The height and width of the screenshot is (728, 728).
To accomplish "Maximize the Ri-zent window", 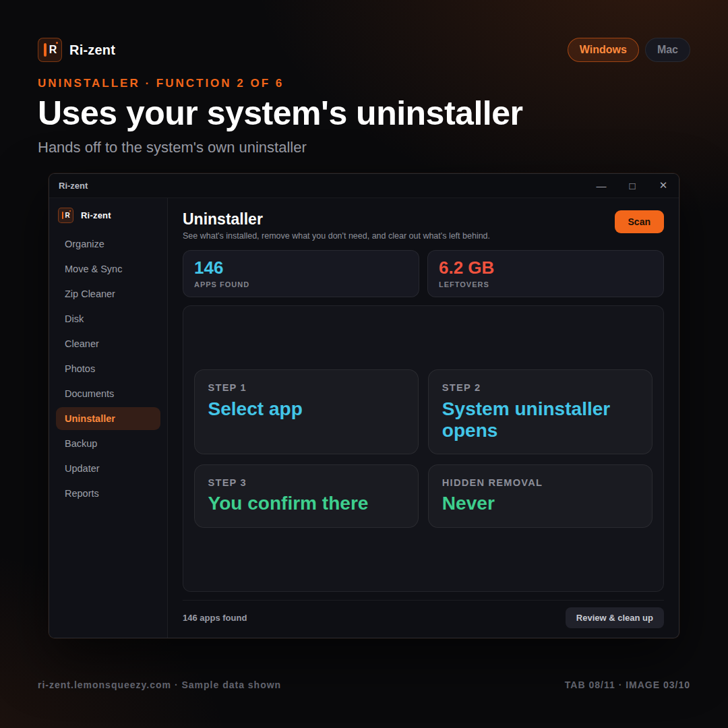I will click(632, 186).
